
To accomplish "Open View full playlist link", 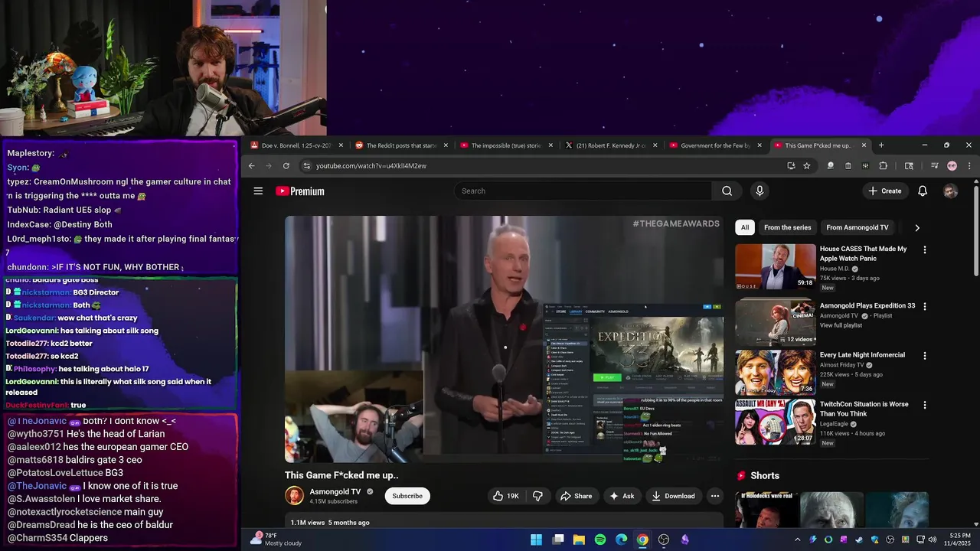I will [841, 325].
